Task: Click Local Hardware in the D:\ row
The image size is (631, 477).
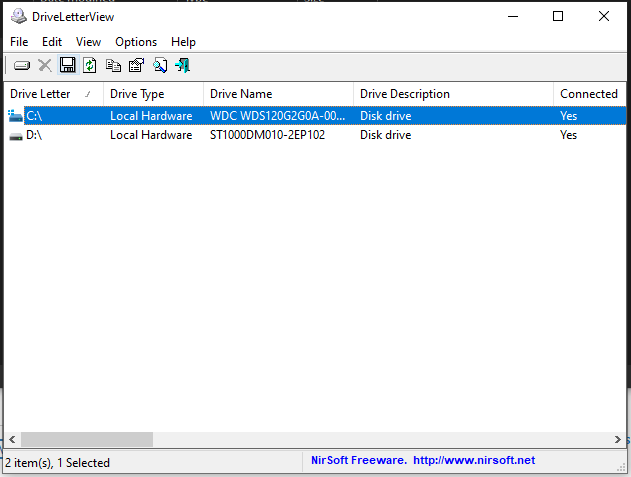Action: coord(151,135)
